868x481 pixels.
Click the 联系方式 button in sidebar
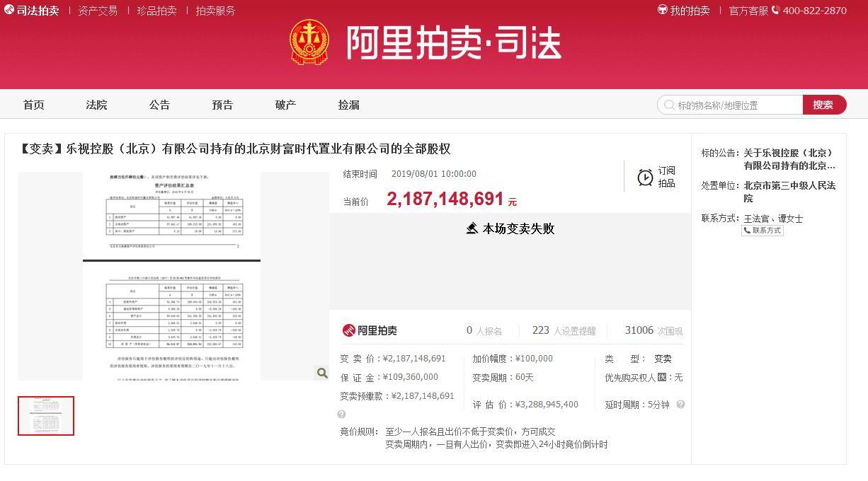point(763,231)
